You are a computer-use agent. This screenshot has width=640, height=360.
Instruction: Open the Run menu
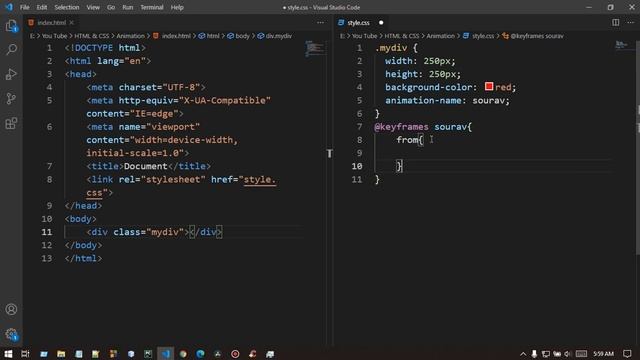[x=128, y=7]
